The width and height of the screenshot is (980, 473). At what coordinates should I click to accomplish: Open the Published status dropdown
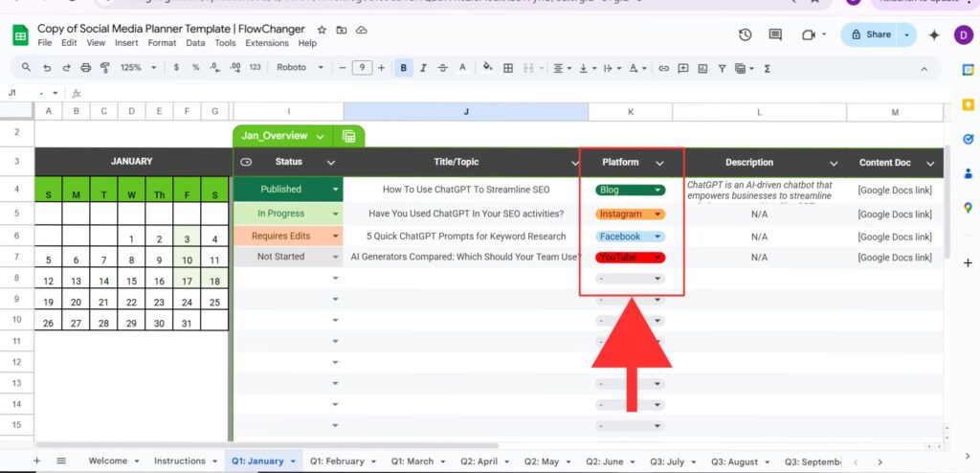tap(336, 189)
